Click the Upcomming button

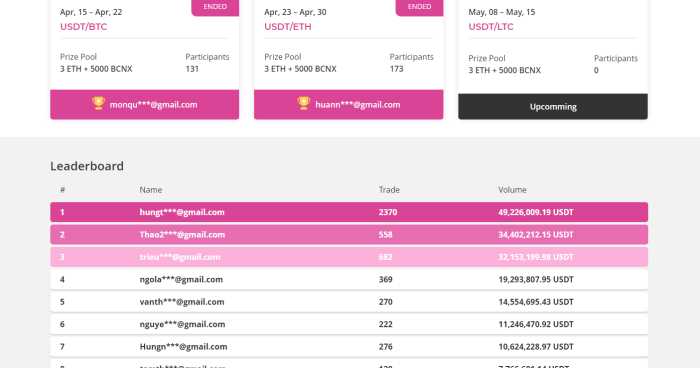[x=553, y=107]
